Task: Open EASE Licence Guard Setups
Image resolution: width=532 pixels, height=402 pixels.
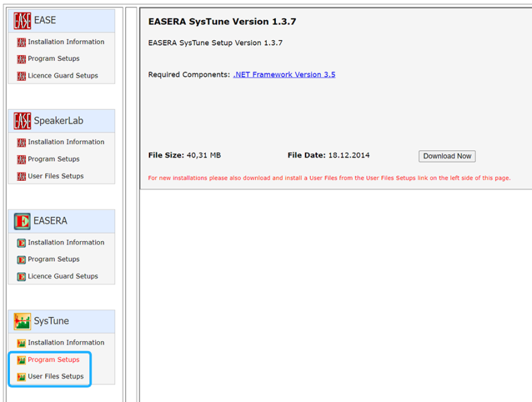Action: click(63, 76)
